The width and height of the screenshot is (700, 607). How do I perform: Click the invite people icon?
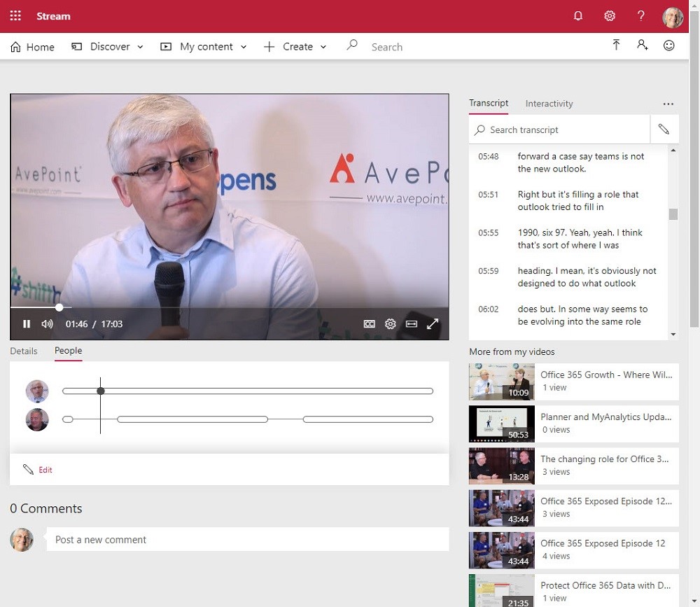(642, 46)
